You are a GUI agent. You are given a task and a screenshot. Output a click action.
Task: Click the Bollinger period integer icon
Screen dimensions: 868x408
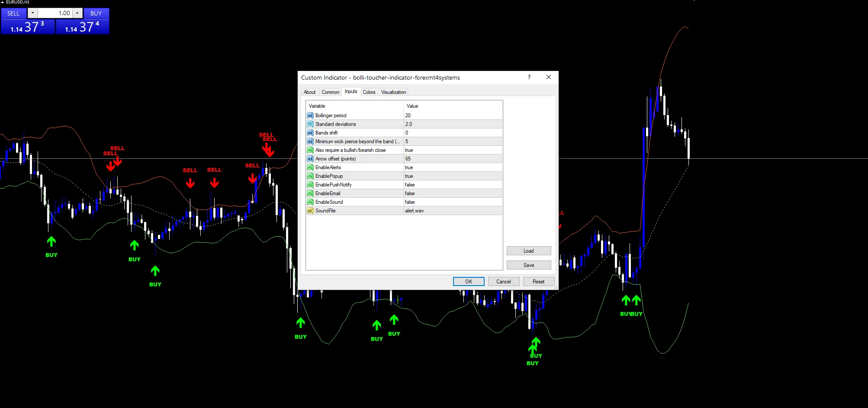coord(310,116)
